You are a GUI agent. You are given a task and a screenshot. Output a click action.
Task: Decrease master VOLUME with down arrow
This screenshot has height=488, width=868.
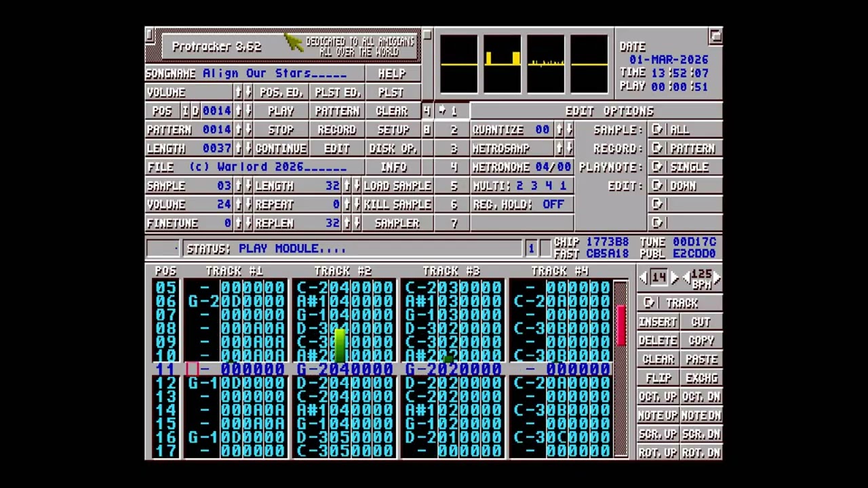click(248, 92)
